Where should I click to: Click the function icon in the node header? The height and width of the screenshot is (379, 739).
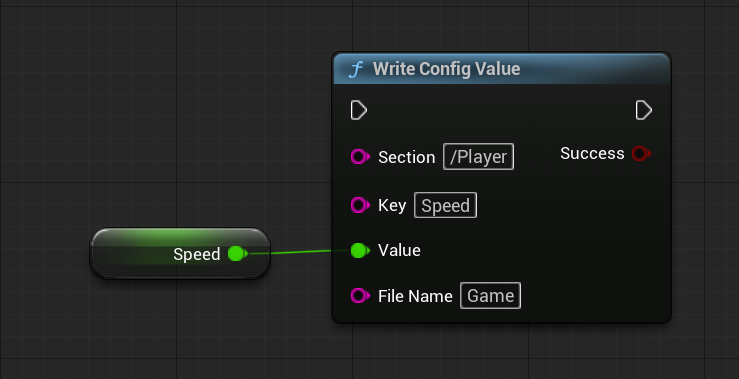click(x=355, y=70)
